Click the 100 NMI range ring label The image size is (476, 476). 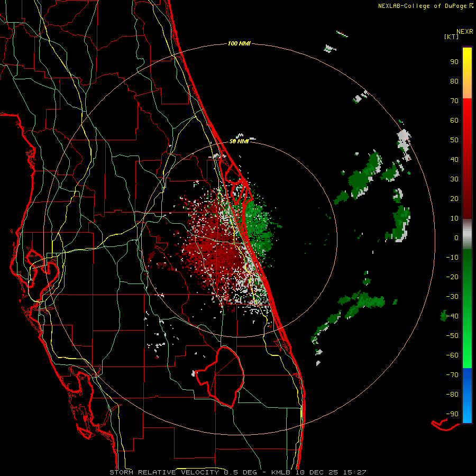click(239, 44)
